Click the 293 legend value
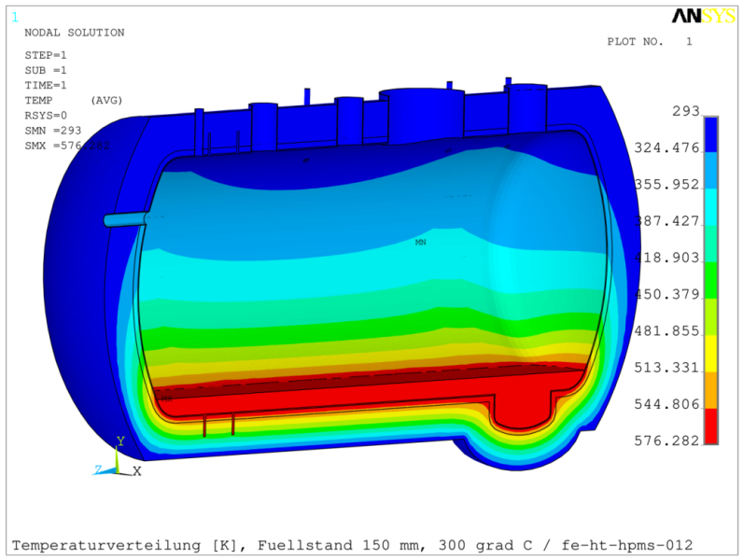 [685, 111]
